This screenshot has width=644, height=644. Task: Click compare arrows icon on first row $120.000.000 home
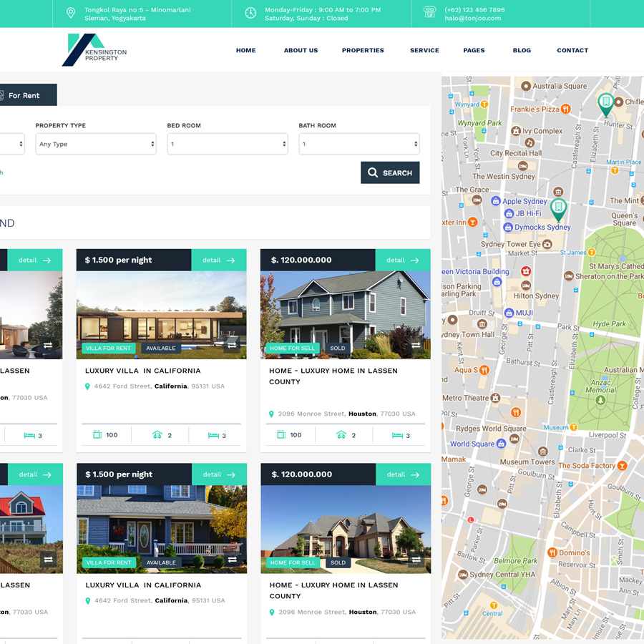pyautogui.click(x=416, y=345)
